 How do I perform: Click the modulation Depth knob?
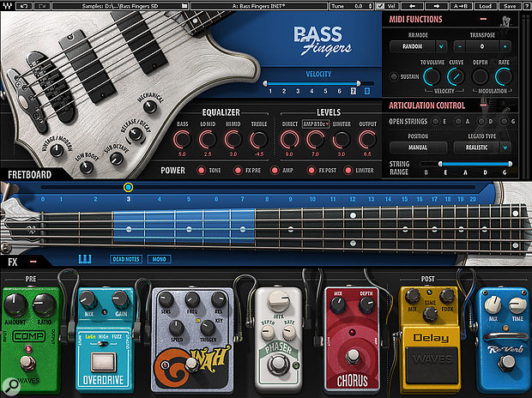[x=480, y=76]
